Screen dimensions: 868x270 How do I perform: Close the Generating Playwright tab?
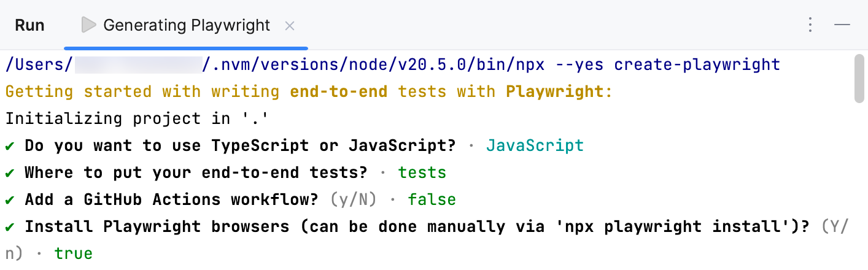click(x=290, y=26)
